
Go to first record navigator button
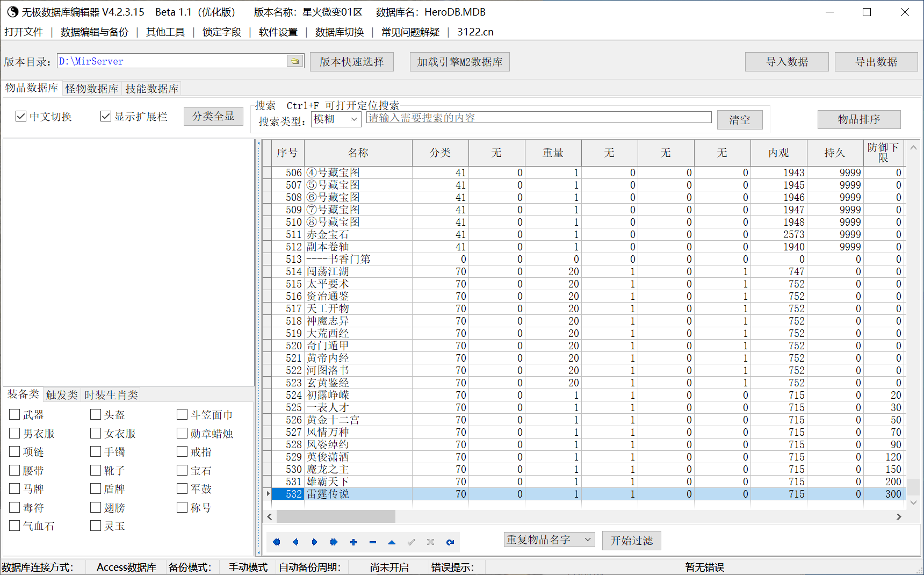pos(276,542)
